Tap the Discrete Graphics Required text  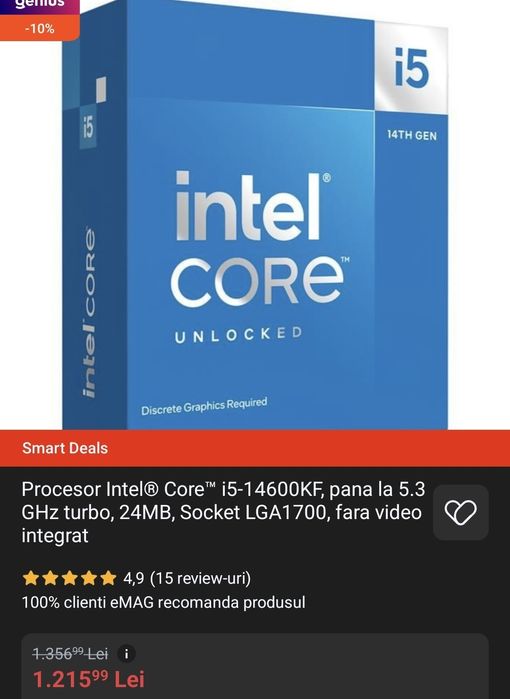[x=204, y=406]
